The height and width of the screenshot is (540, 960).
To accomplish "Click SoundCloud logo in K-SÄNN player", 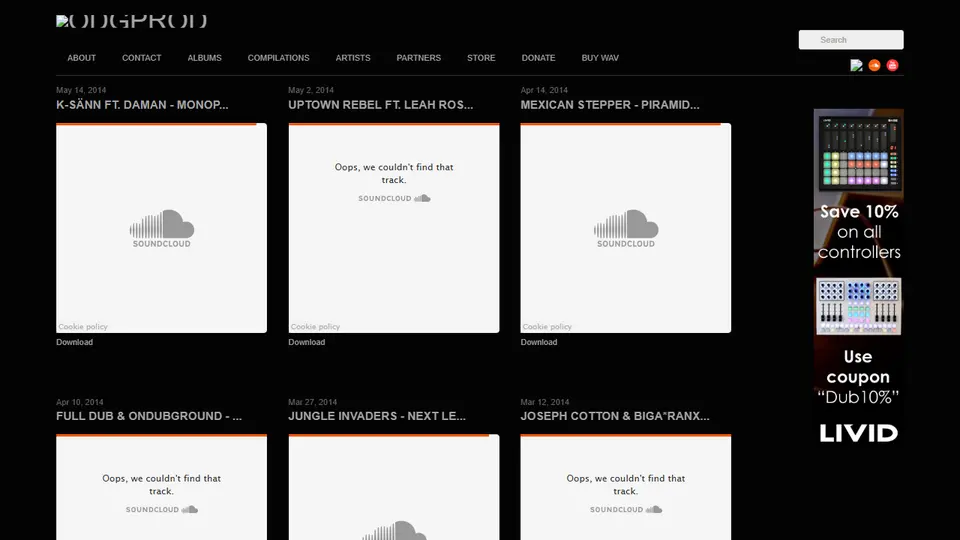I will click(x=162, y=228).
